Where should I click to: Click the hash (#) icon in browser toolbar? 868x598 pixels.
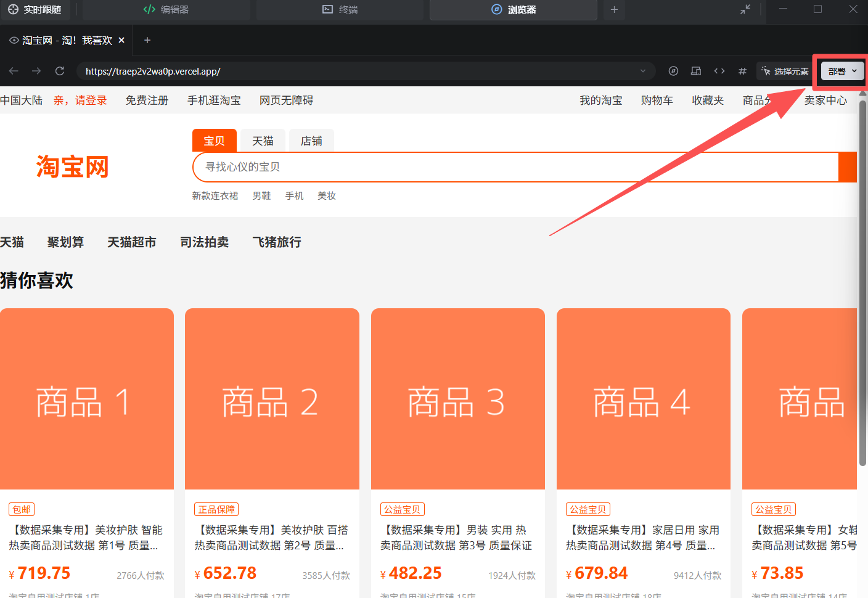tap(742, 71)
